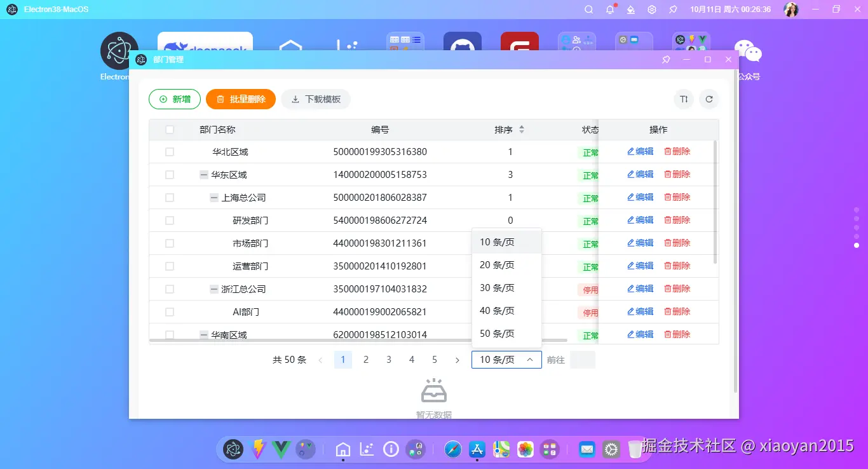The height and width of the screenshot is (469, 868).
Task: Check the checkbox for 华北区域 row
Action: coord(169,151)
